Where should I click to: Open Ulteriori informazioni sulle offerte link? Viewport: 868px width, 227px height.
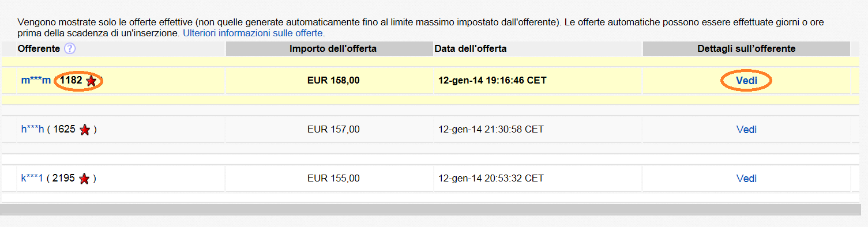(254, 33)
